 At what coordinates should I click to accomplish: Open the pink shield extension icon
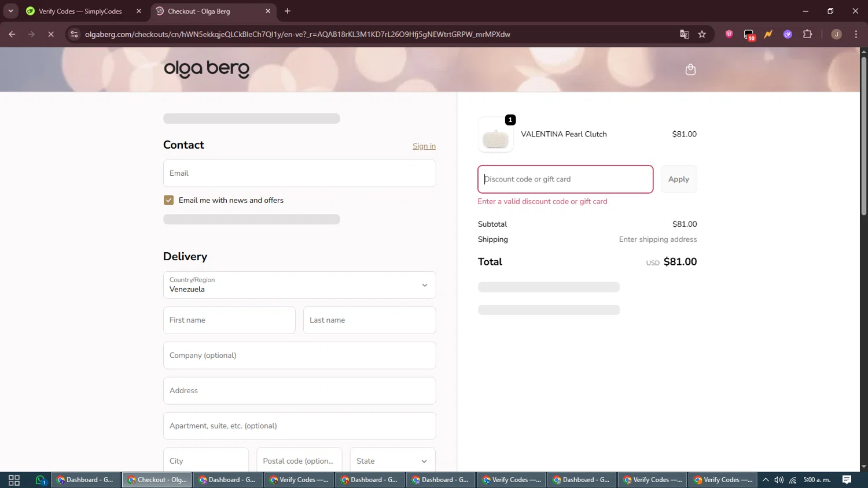(x=729, y=34)
